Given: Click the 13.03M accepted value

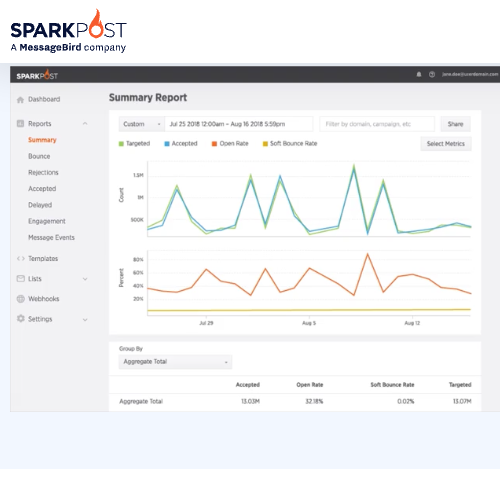Looking at the screenshot, I should pyautogui.click(x=250, y=401).
